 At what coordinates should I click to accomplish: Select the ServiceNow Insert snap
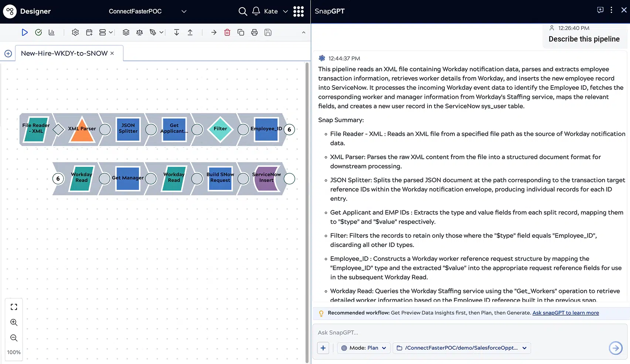click(x=266, y=178)
